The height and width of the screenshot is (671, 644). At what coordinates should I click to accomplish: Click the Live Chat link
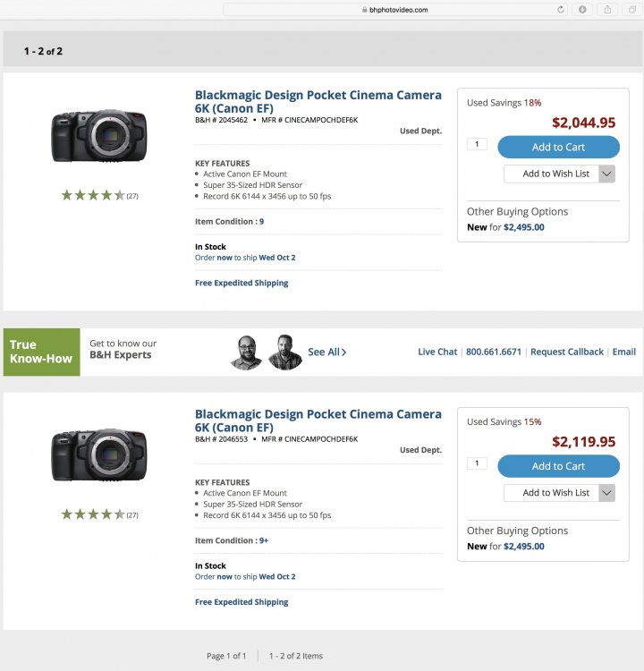tap(437, 352)
